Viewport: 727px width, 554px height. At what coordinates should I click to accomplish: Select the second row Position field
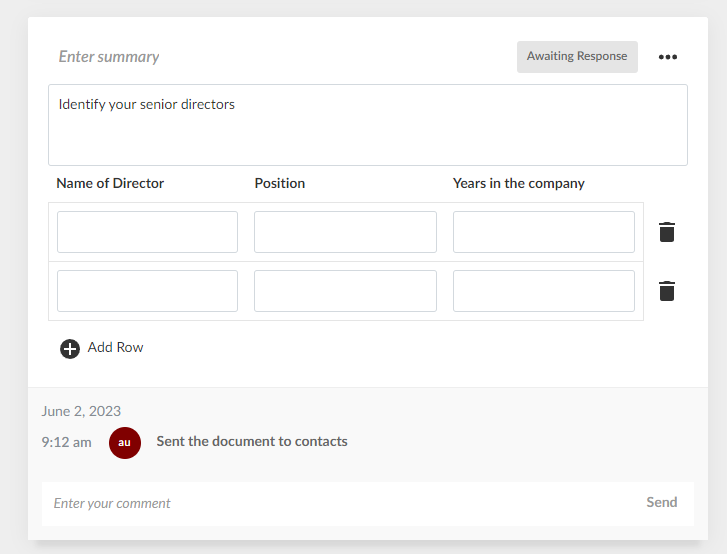pyautogui.click(x=345, y=291)
